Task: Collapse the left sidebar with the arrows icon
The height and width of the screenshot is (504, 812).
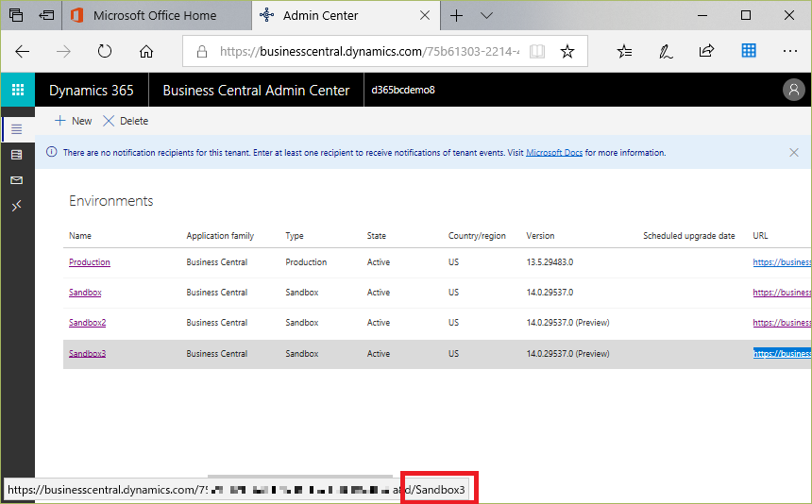Action: [17, 206]
